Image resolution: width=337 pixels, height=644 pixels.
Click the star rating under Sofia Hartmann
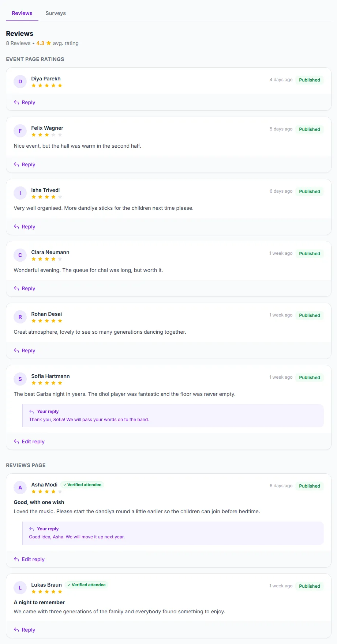tap(47, 383)
